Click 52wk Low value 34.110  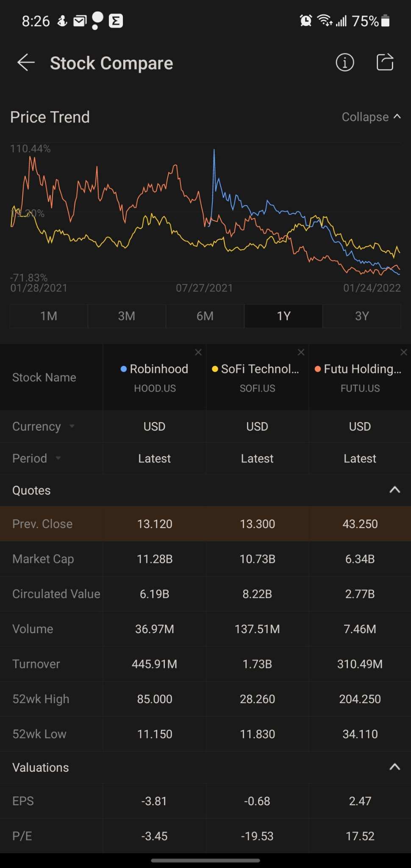tap(360, 734)
